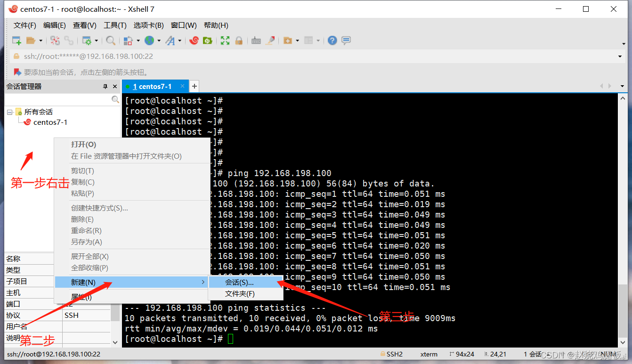Close the centos7-1 tab
This screenshot has width=632, height=364.
[183, 86]
